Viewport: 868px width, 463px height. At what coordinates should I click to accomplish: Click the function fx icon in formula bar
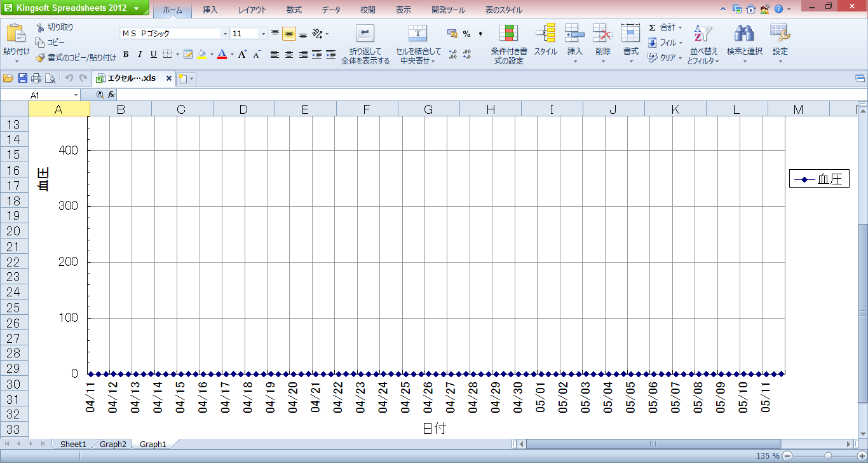point(111,94)
